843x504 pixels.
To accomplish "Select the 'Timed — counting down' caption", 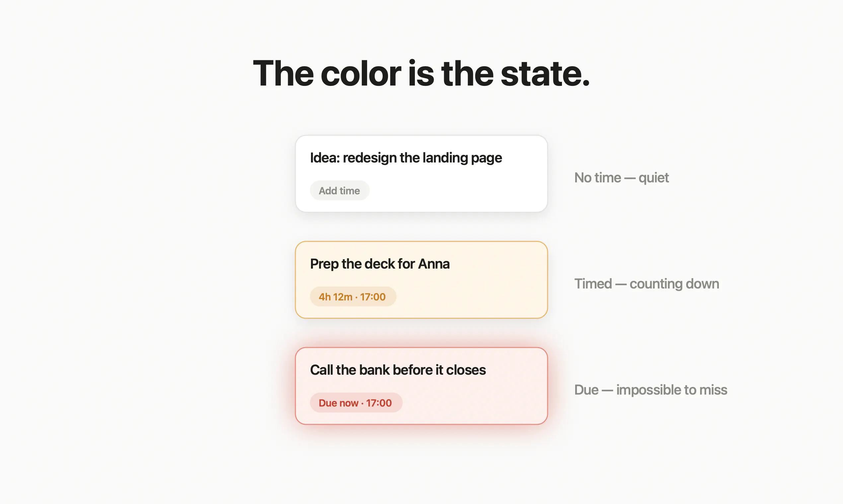I will pos(647,283).
